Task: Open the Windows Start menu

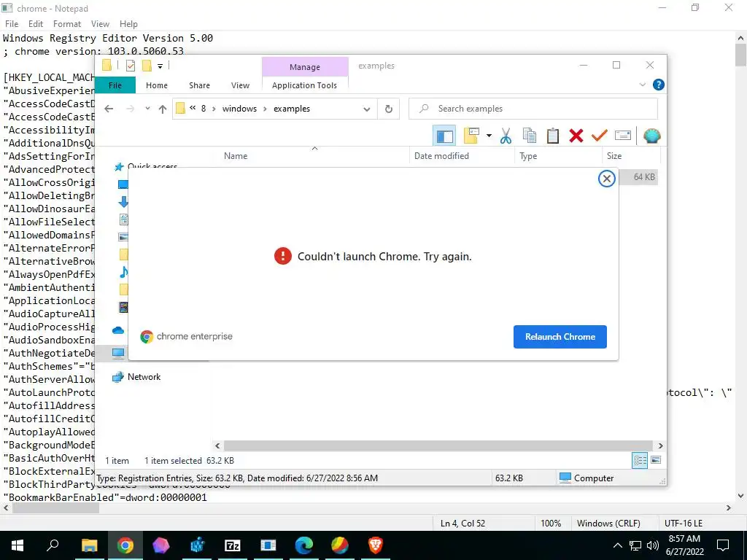Action: 18,545
